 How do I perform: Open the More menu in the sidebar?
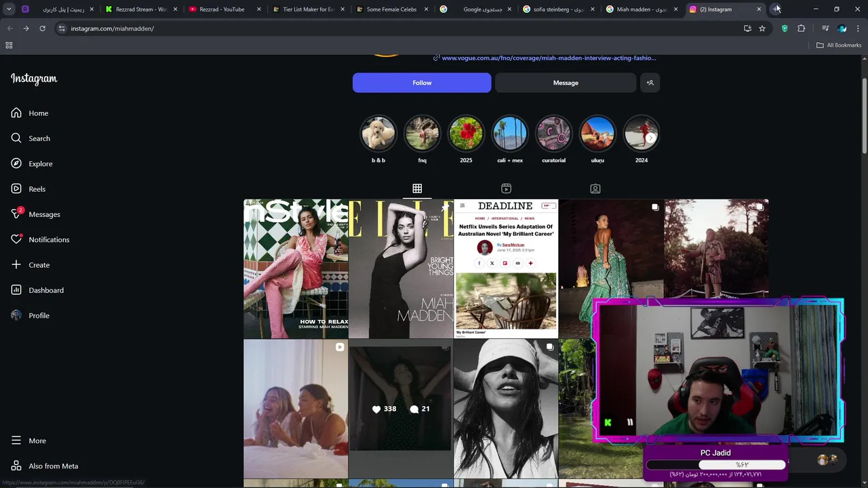point(28,441)
